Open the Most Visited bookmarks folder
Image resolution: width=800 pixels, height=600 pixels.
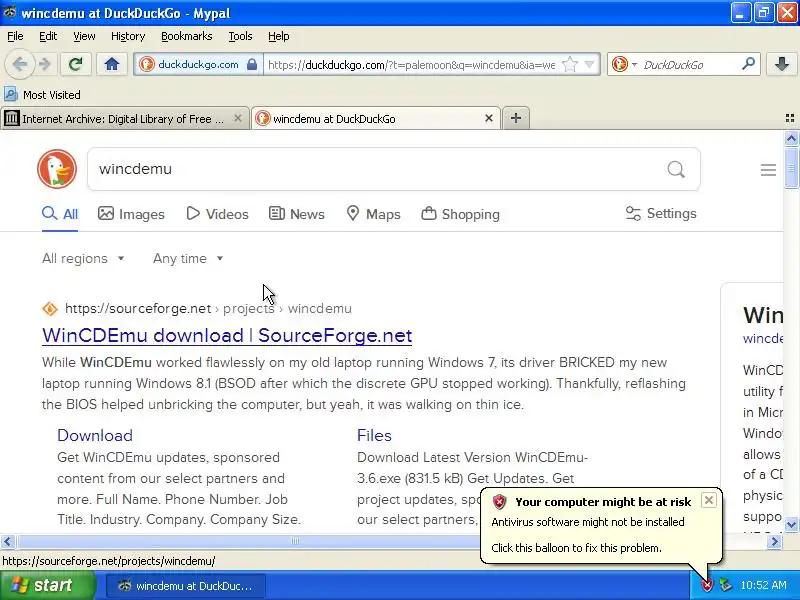42,95
